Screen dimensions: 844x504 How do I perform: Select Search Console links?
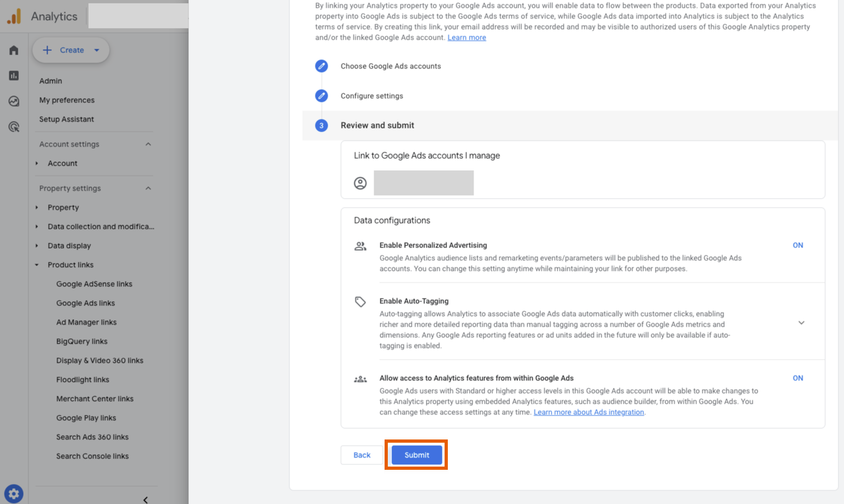tap(92, 456)
